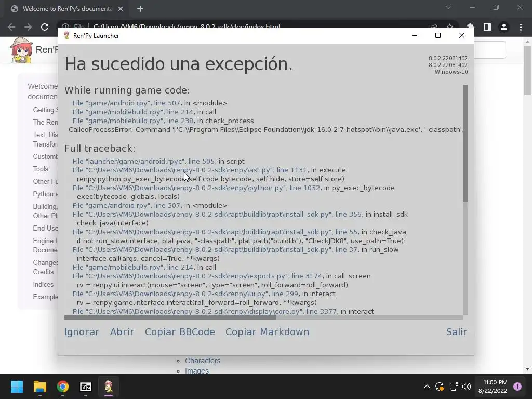Open notification badge in taskbar

pos(517,387)
